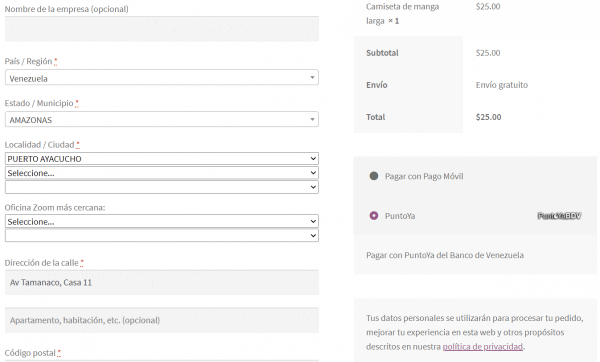Image resolution: width=600 pixels, height=362 pixels.
Task: Click the PuntoYaBDV logo image
Action: pos(559,216)
